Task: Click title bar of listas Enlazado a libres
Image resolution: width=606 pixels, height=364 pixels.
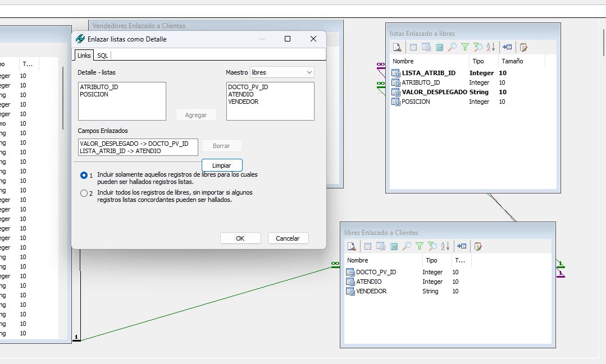Action: pyautogui.click(x=473, y=33)
